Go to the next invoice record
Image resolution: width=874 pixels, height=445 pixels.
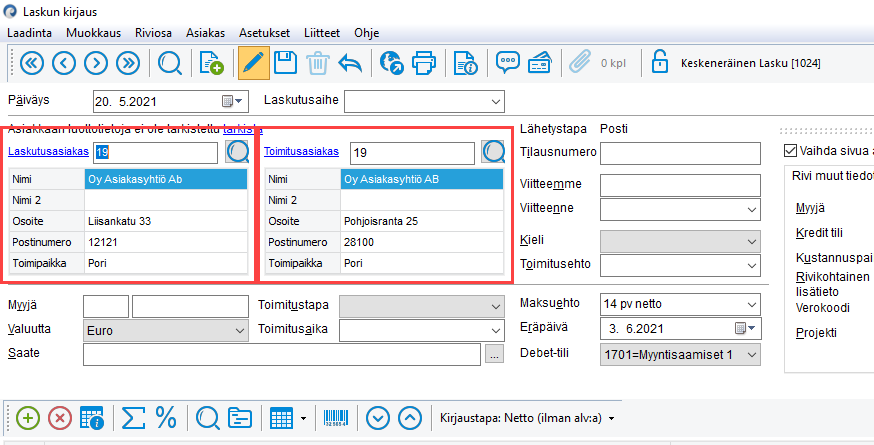tap(96, 64)
